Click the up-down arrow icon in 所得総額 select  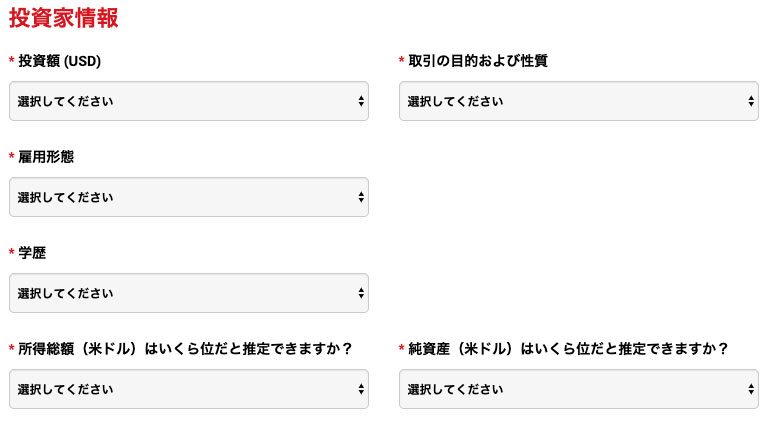click(x=361, y=389)
